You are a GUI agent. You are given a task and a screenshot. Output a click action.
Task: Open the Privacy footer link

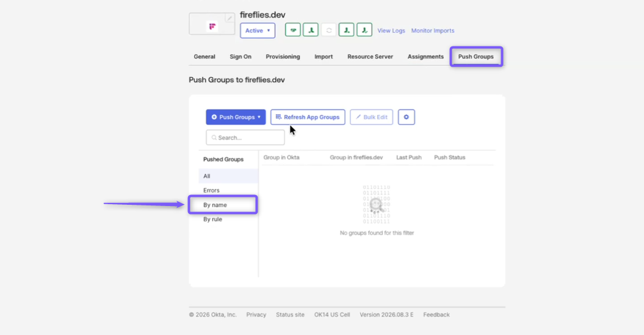coord(256,314)
